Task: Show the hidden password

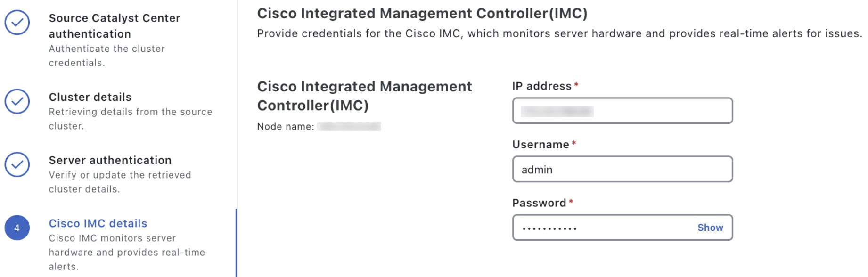Action: tap(710, 228)
